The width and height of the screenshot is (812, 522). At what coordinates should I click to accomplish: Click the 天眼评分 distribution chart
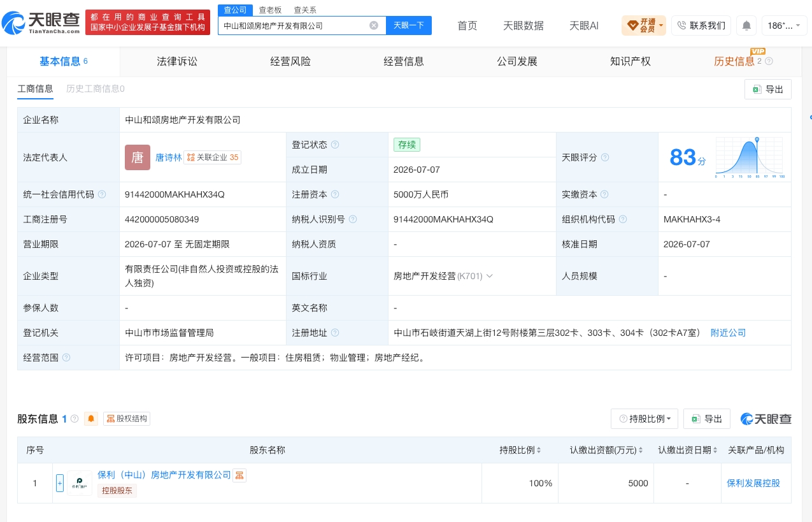(750, 157)
